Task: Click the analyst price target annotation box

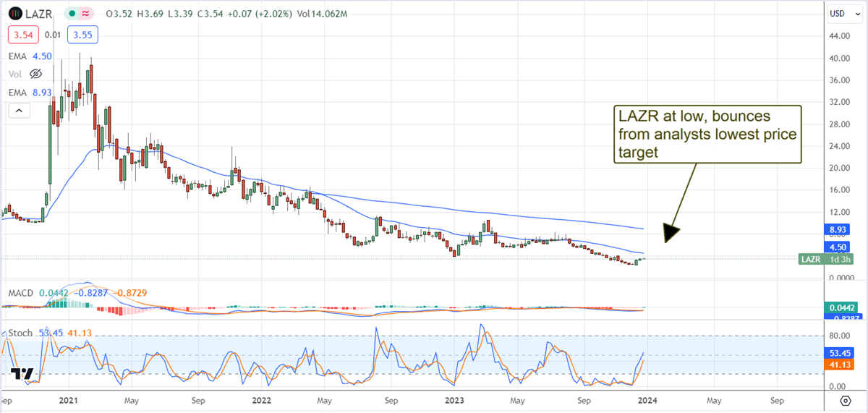Action: tap(707, 134)
